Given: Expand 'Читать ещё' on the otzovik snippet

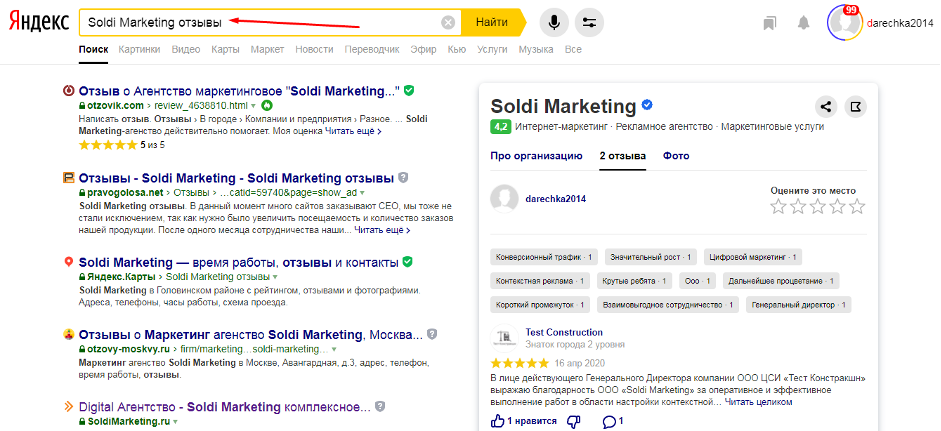Looking at the screenshot, I should click(x=355, y=131).
